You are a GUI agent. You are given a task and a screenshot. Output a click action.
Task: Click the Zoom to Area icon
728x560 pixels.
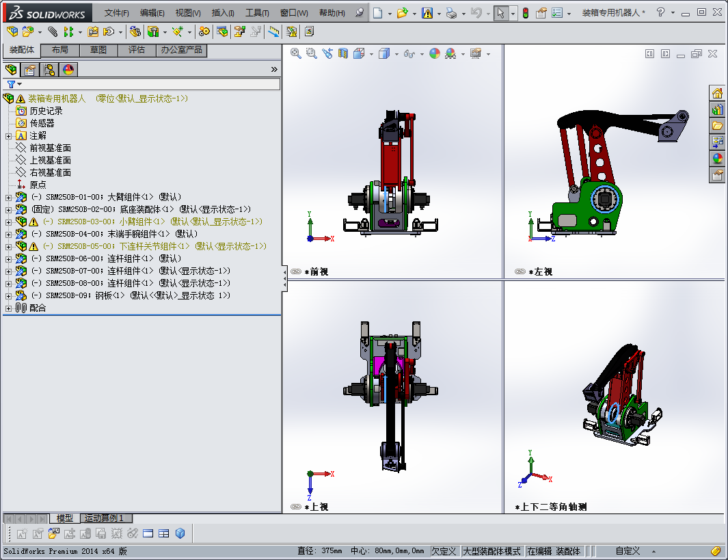(312, 54)
